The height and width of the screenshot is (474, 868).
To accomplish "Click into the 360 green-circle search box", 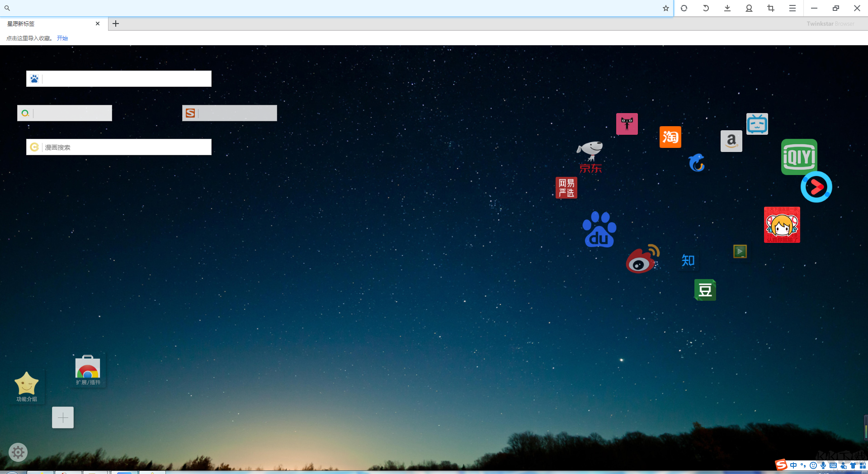I will pyautogui.click(x=65, y=113).
